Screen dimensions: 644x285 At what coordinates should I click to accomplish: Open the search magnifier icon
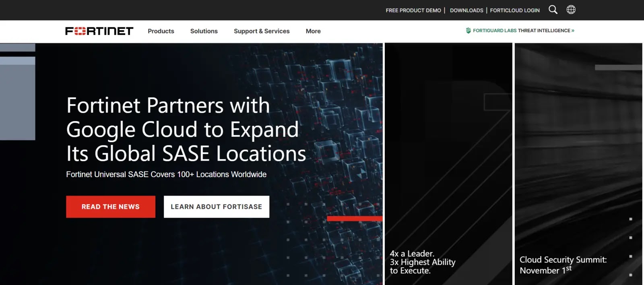(x=553, y=10)
